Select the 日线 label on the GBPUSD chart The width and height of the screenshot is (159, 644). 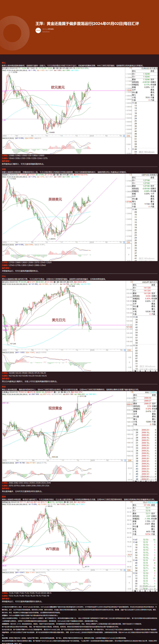pos(128,242)
